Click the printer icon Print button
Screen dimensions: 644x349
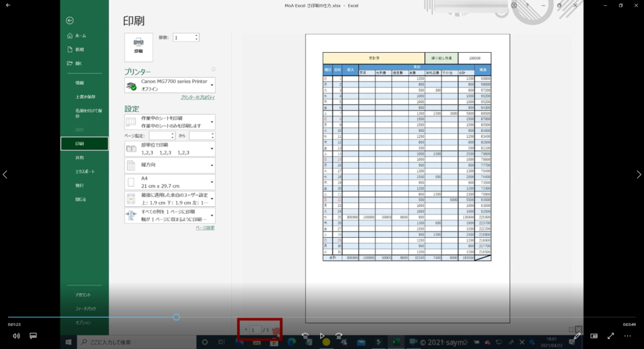138,47
